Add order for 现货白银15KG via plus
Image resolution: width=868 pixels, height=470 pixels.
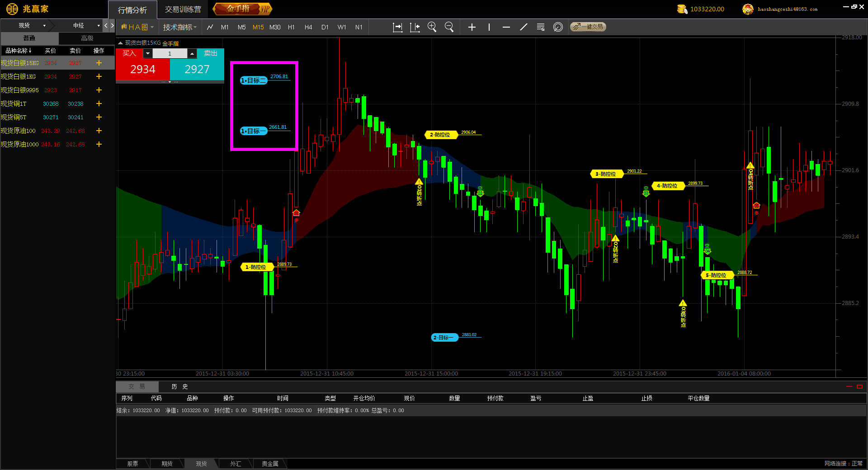click(x=99, y=63)
